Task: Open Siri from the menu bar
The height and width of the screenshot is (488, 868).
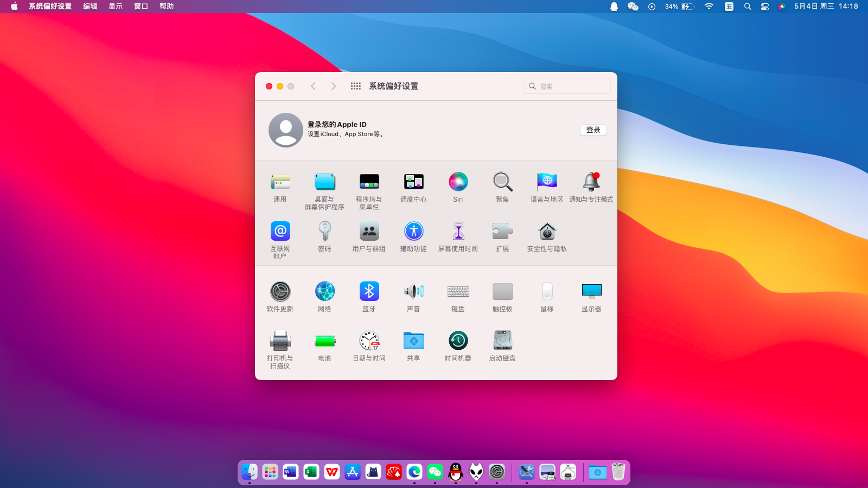Action: coord(782,7)
